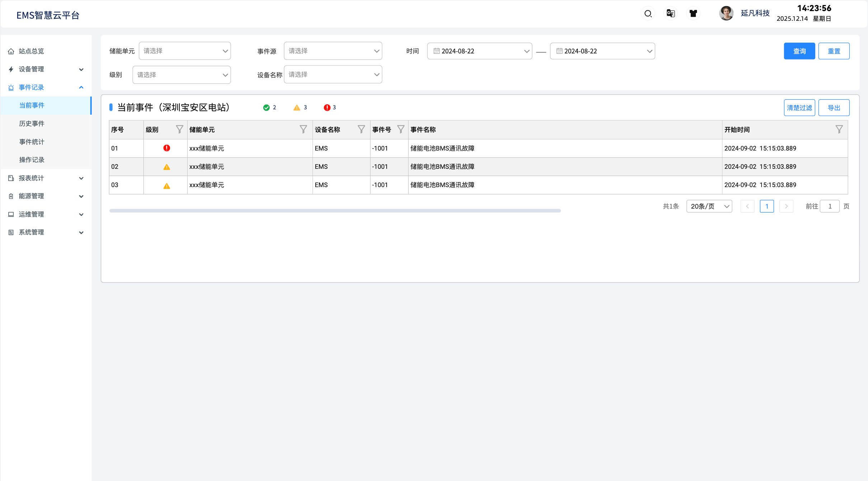Click the blue 查询 button
Screen dimensions: 868x481
click(x=799, y=51)
